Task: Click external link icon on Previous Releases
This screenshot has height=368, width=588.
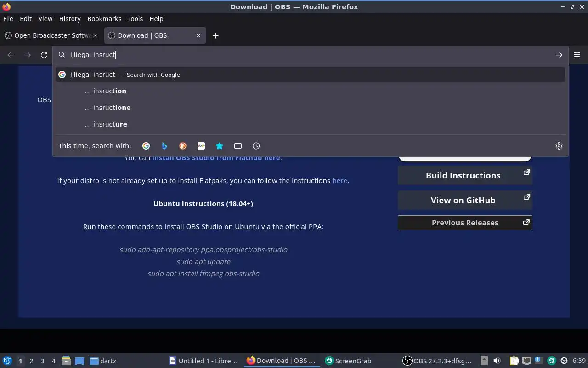Action: tap(526, 222)
